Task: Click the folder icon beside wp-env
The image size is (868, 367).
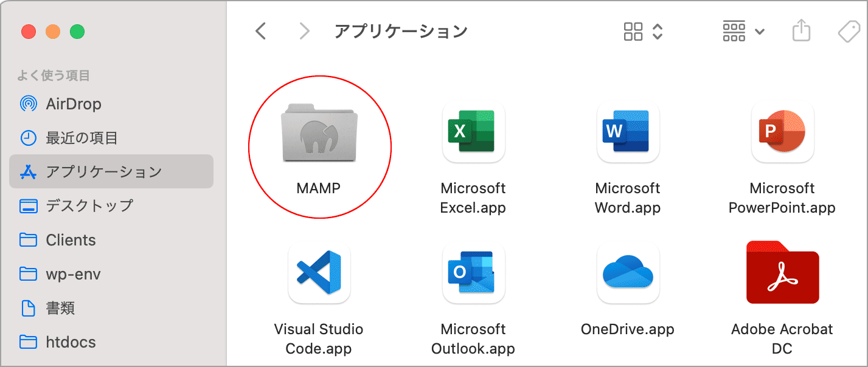Action: tap(29, 274)
